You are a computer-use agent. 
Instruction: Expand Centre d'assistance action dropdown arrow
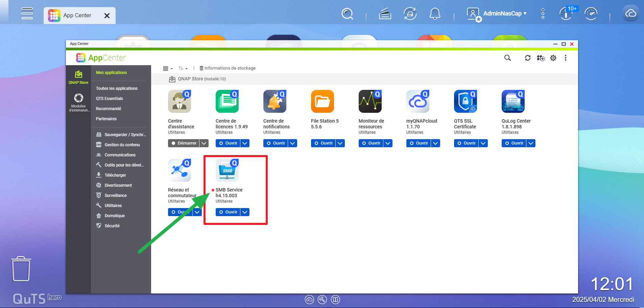(204, 143)
